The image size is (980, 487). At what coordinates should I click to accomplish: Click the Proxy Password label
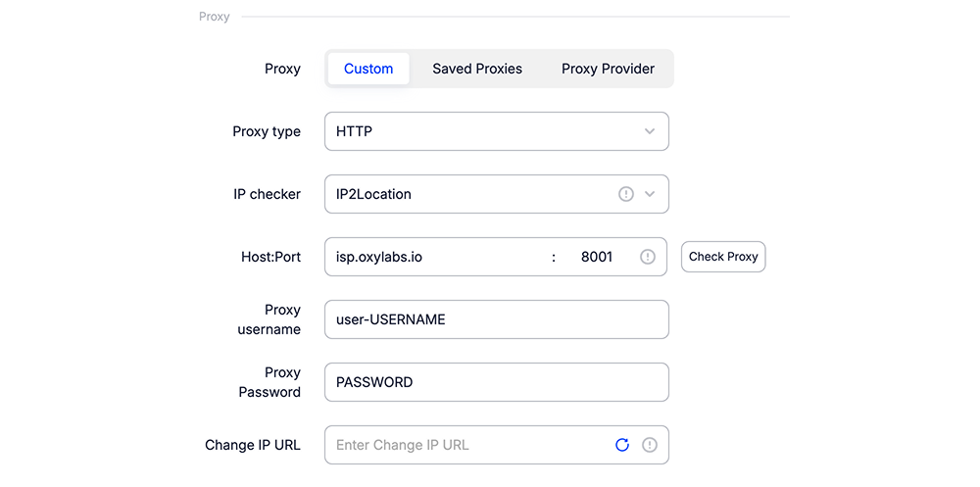(269, 382)
